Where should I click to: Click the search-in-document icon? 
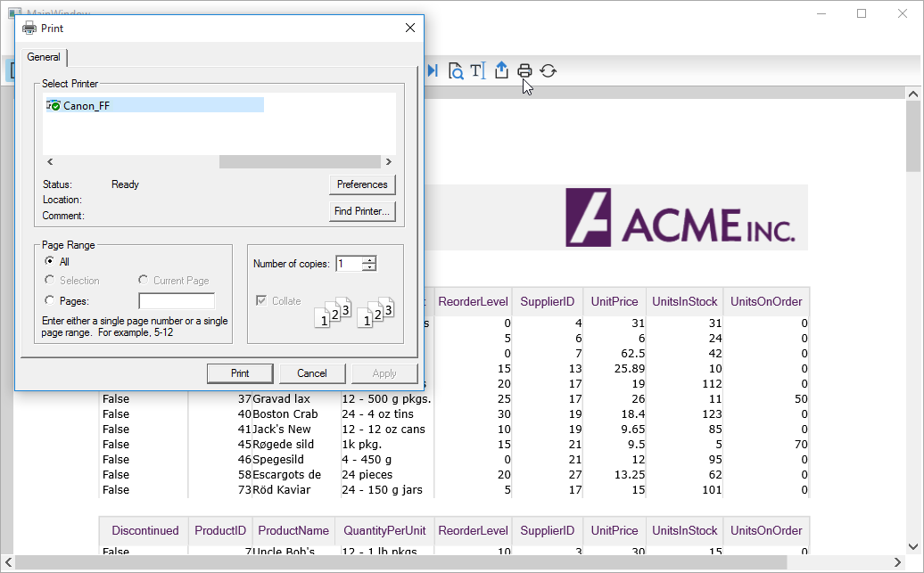(456, 70)
